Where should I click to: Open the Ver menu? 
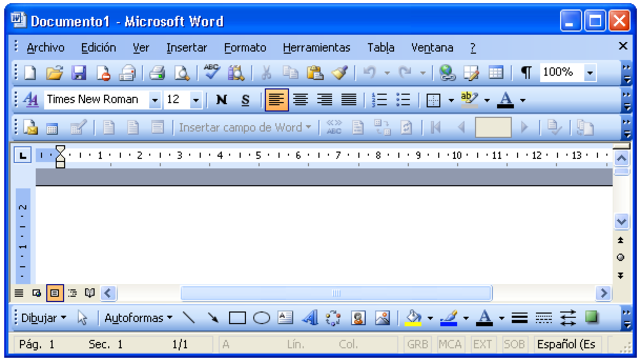(x=141, y=48)
